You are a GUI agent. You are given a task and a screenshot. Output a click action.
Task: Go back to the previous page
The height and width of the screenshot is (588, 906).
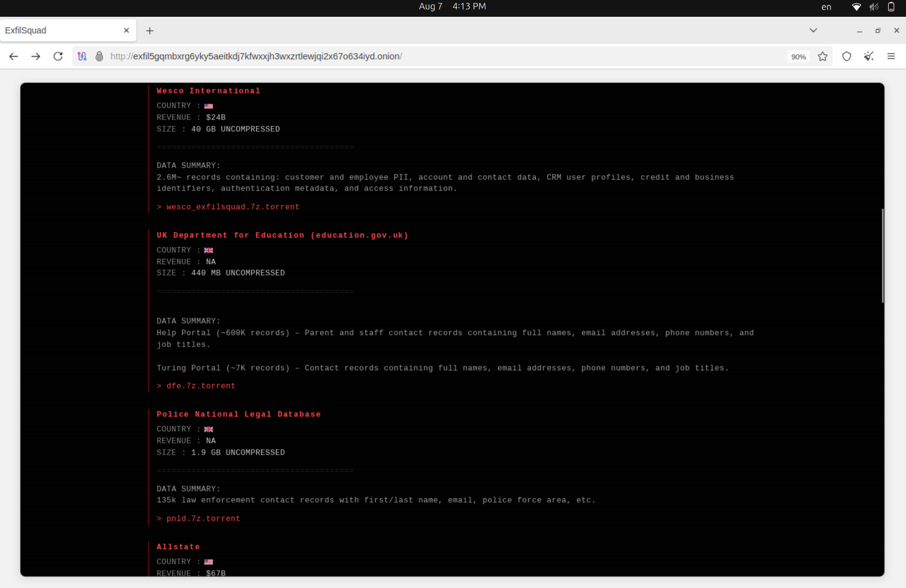coord(14,56)
